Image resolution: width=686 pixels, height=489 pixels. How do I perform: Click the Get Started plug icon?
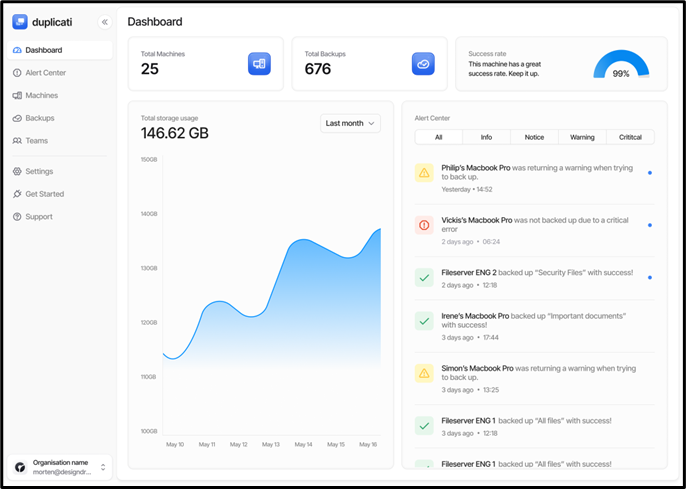(17, 194)
